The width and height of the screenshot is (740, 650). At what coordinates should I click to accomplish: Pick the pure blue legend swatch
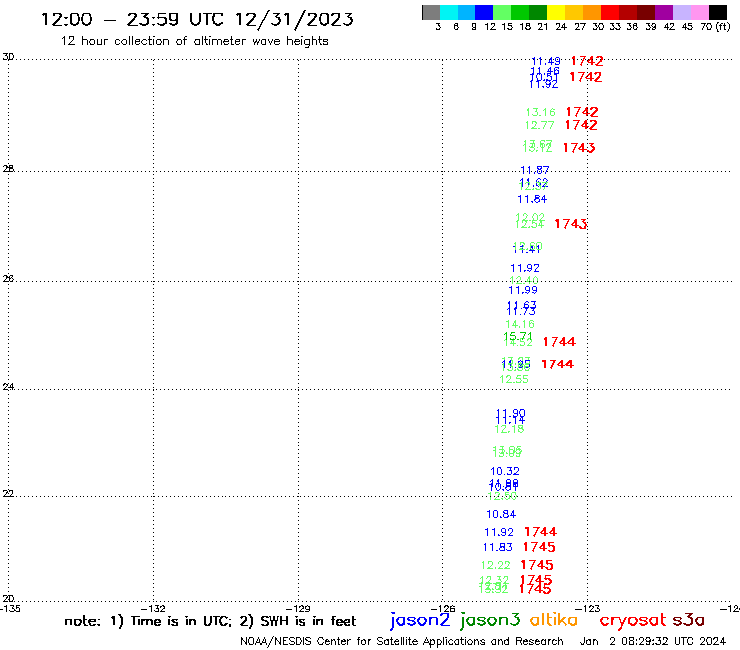pyautogui.click(x=484, y=12)
